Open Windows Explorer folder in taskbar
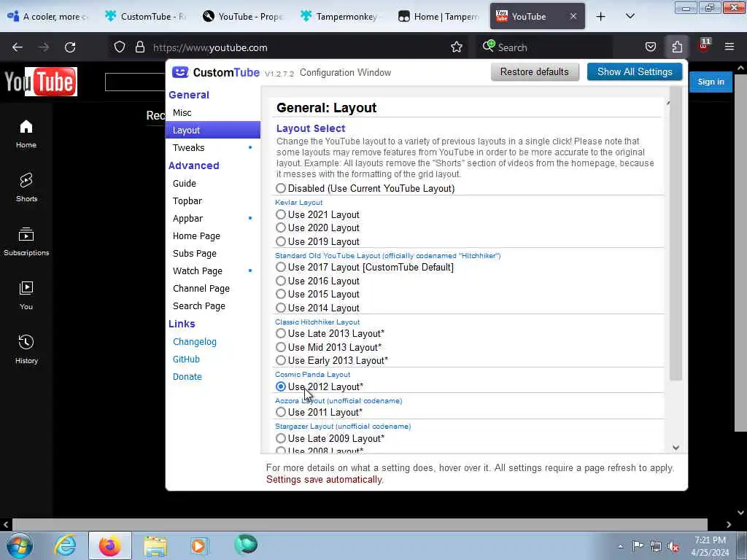This screenshot has height=560, width=747. pos(155,545)
